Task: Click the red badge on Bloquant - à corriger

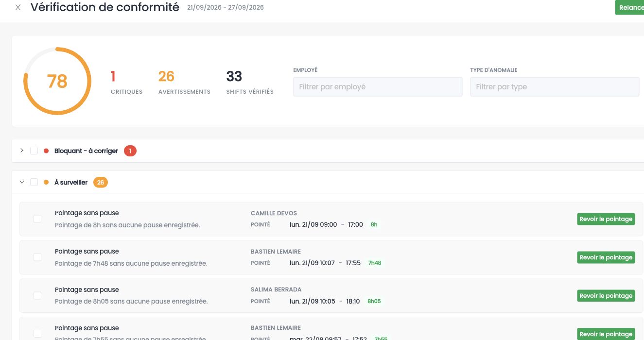Action: pos(130,151)
